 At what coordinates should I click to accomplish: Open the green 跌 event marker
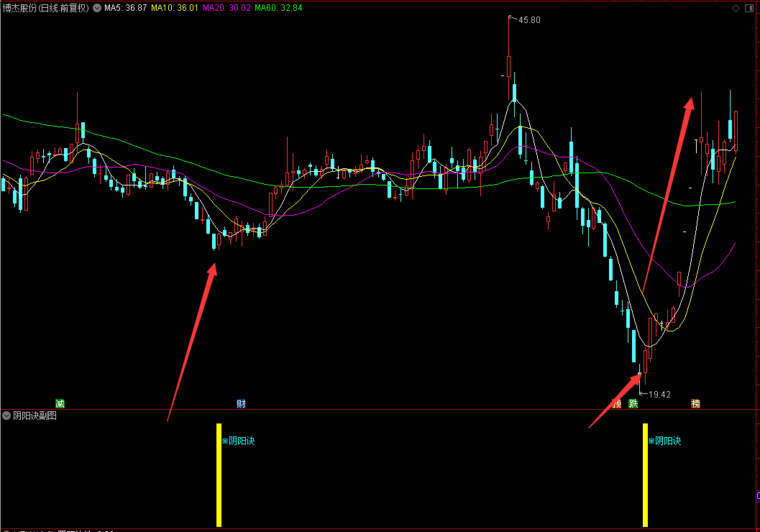point(633,403)
